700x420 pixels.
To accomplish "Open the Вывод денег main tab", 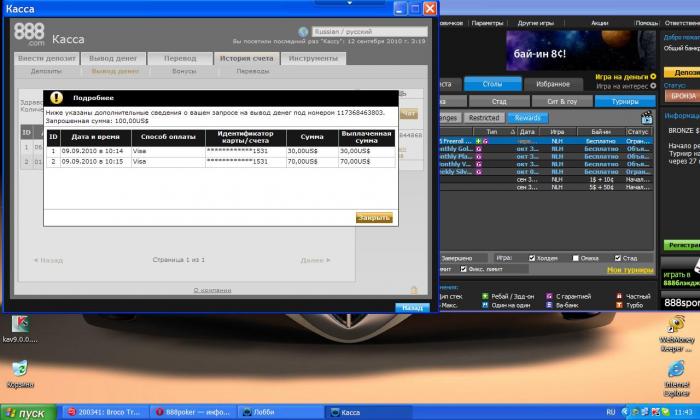I will pos(113,58).
